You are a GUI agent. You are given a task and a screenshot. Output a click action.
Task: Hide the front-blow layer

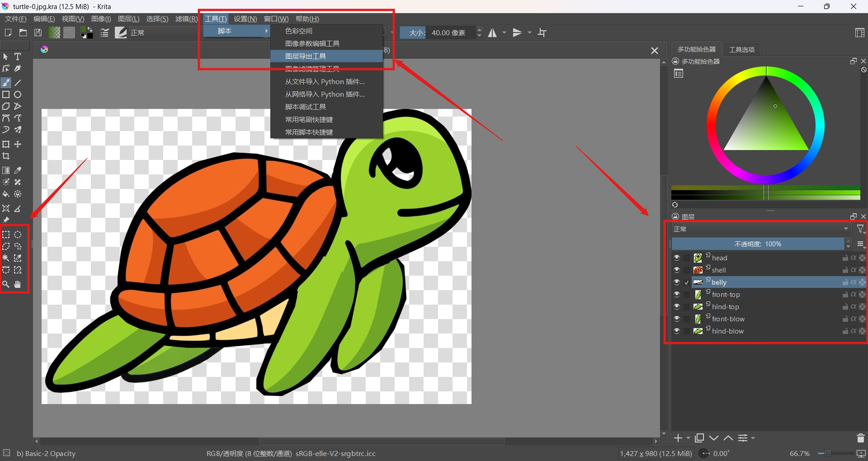coord(677,319)
